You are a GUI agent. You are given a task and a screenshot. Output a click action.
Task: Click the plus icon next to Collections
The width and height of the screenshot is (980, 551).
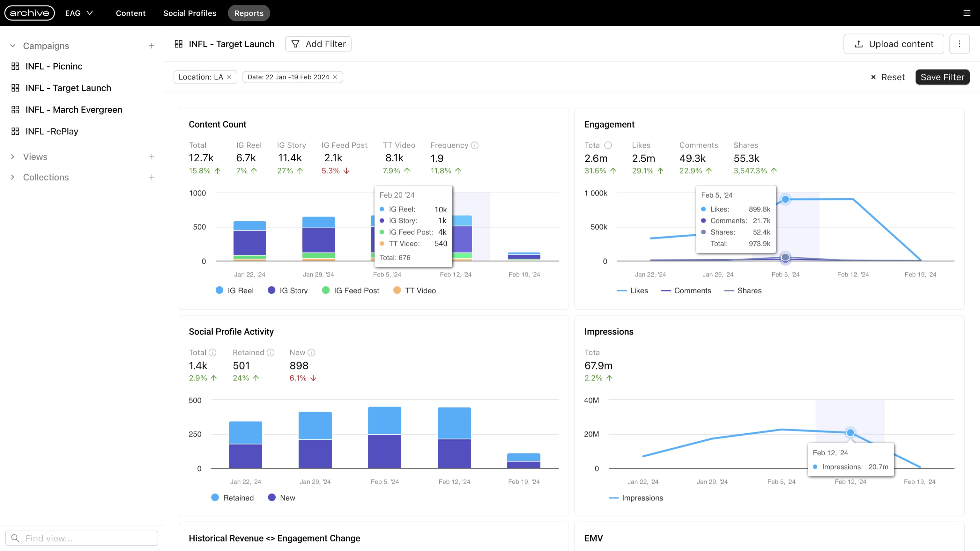[x=152, y=177]
